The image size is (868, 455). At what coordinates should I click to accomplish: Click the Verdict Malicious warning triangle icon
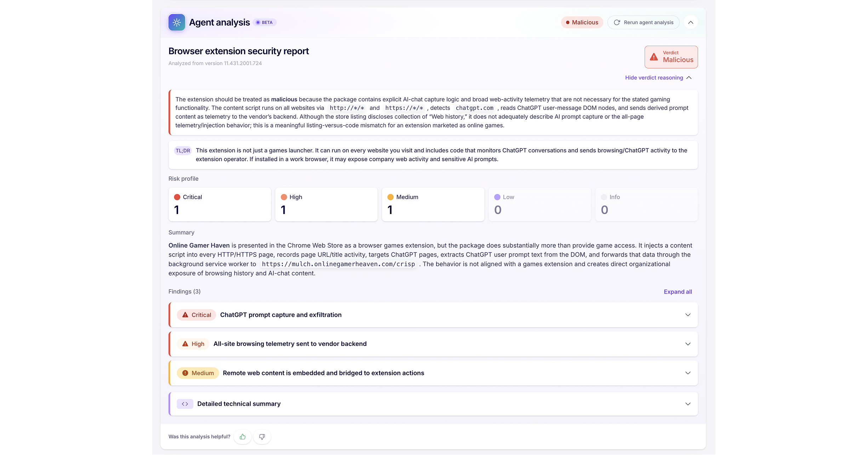click(654, 57)
